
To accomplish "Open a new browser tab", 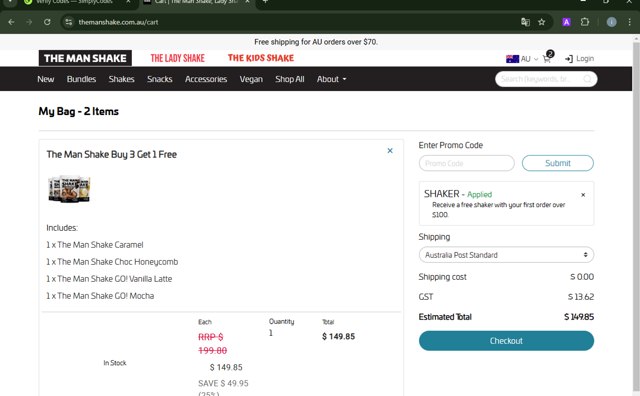I will click(265, 2).
